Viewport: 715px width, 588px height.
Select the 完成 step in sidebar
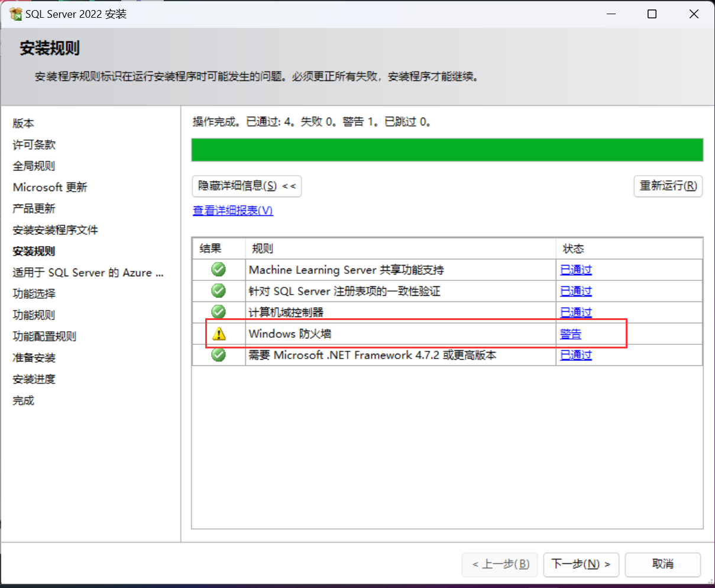point(24,400)
